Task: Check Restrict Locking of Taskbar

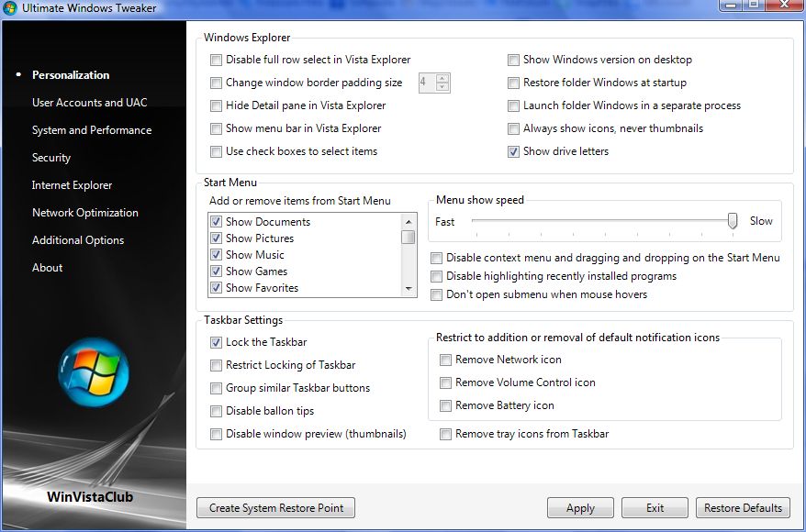Action: [216, 365]
